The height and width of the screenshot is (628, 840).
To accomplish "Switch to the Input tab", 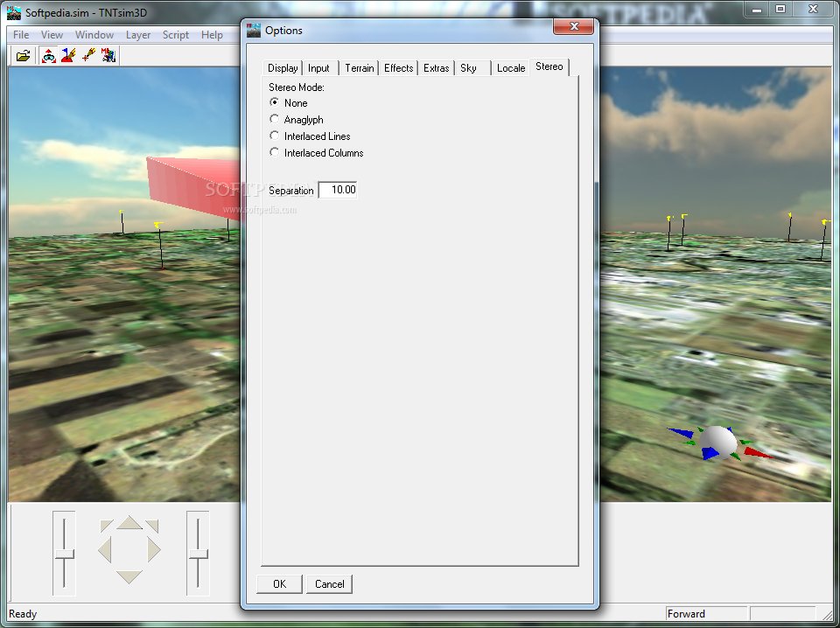I will click(318, 68).
